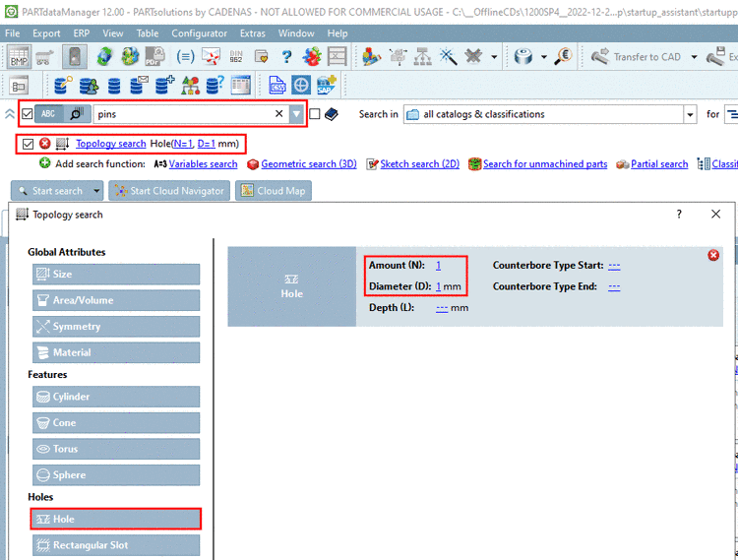The image size is (738, 560).
Task: Click Transfer to CAD button
Action: click(x=637, y=57)
